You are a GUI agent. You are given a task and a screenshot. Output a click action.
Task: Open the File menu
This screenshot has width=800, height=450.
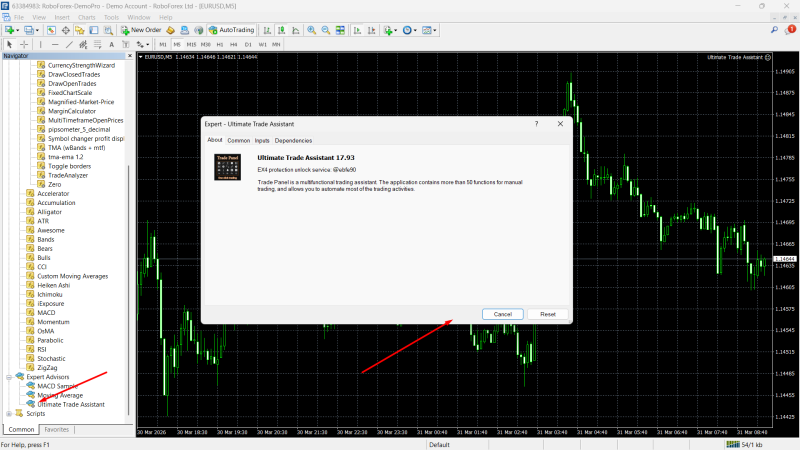pos(19,17)
